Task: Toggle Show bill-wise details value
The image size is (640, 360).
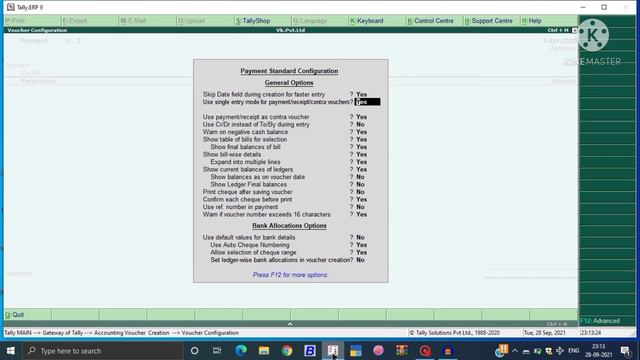Action: tap(361, 154)
